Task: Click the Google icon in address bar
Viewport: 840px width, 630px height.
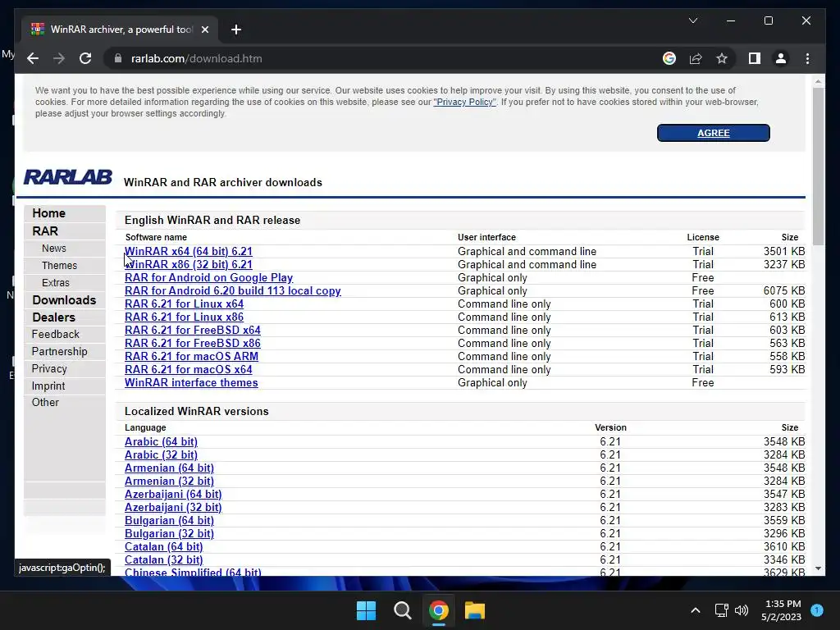Action: pyautogui.click(x=669, y=58)
